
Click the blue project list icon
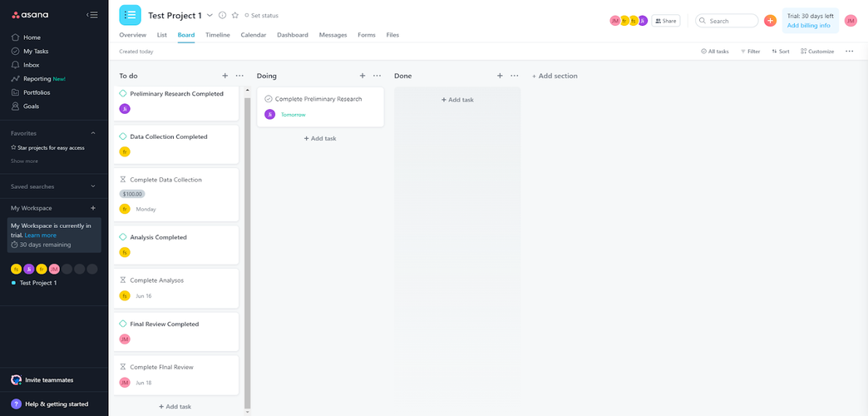130,15
